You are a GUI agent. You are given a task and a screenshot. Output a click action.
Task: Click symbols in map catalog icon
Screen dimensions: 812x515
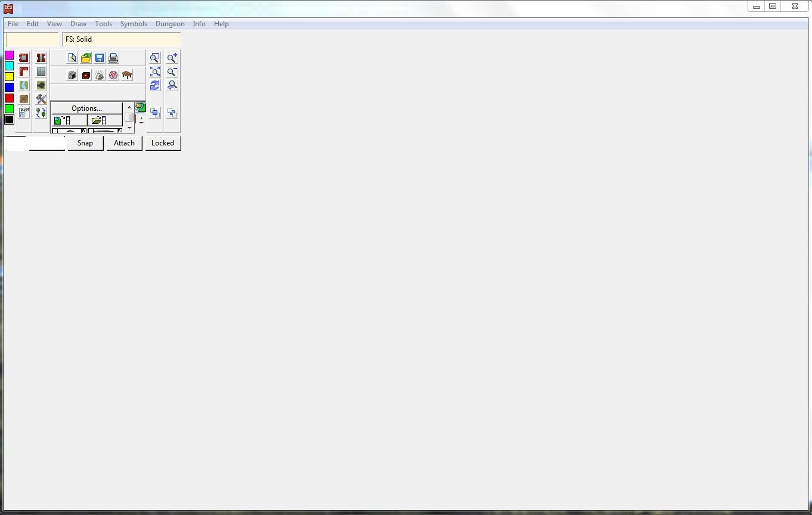pyautogui.click(x=69, y=120)
